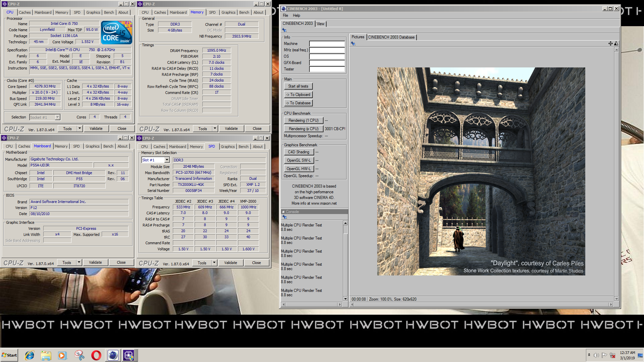
Task: Run the OpenGL HW-L test
Action: [x=298, y=169]
